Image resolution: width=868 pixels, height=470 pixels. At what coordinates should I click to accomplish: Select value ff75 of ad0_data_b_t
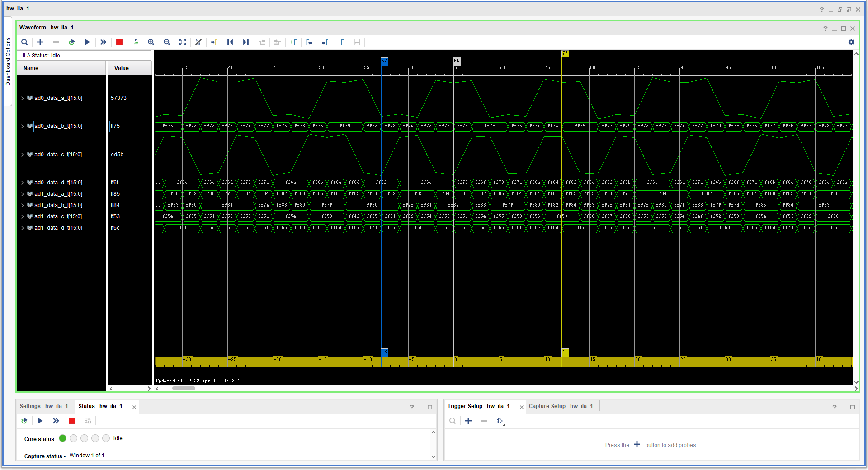[x=129, y=126]
